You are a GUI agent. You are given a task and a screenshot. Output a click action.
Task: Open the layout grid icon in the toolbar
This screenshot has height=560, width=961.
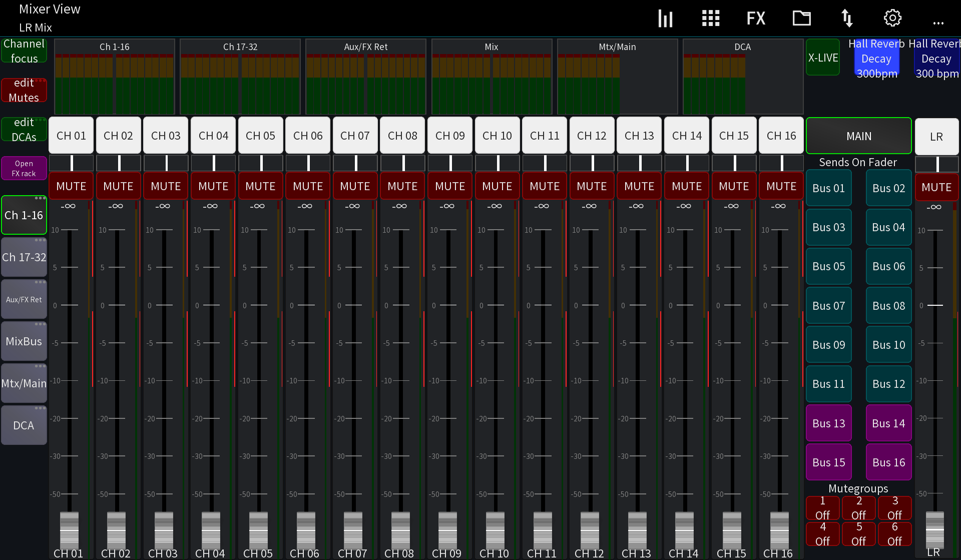pos(710,18)
